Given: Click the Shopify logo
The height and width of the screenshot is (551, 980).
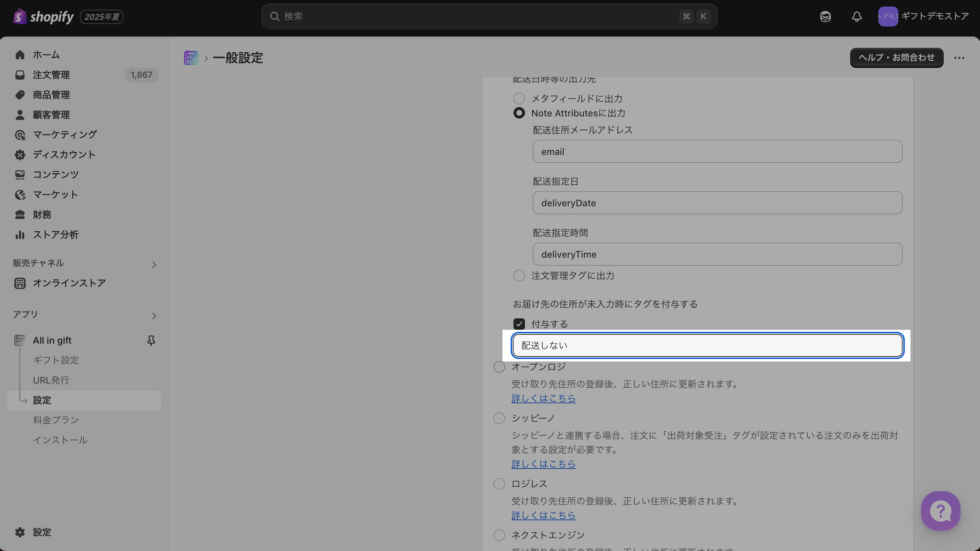Looking at the screenshot, I should click(x=44, y=17).
